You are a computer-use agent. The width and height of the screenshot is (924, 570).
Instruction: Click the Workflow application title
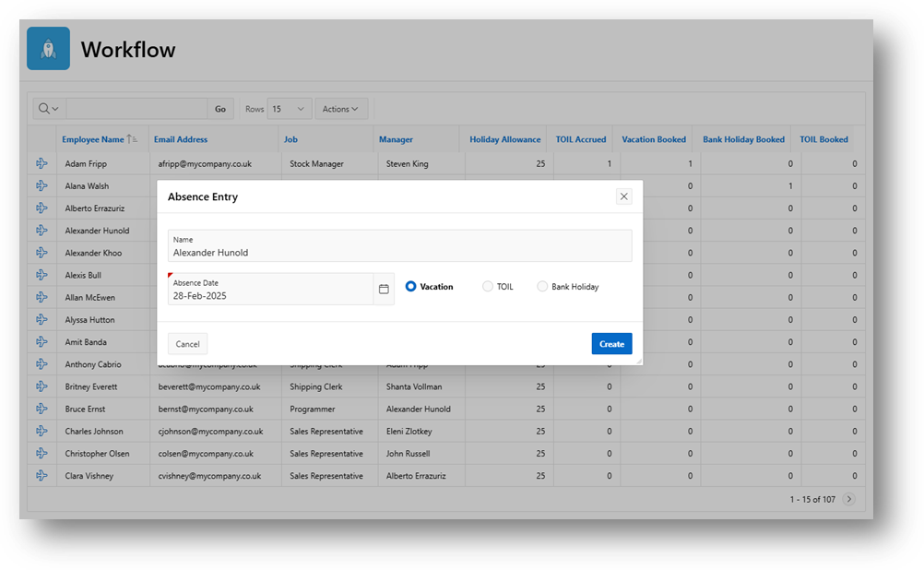click(128, 50)
